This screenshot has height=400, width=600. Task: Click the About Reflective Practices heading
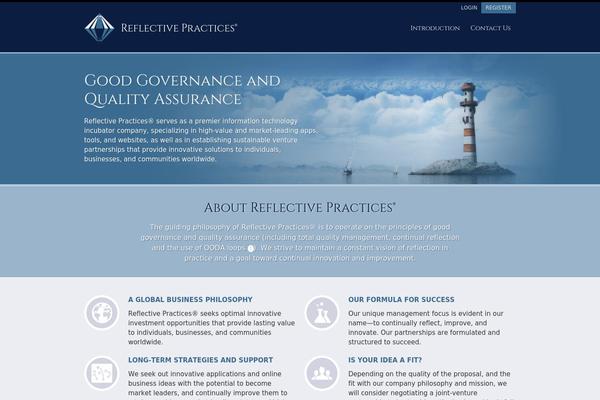pyautogui.click(x=300, y=207)
